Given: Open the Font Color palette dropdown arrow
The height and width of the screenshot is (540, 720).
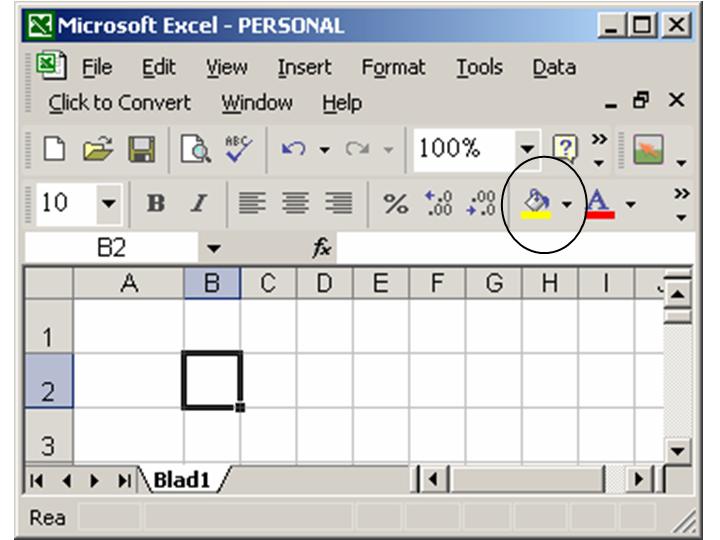Looking at the screenshot, I should (x=631, y=204).
